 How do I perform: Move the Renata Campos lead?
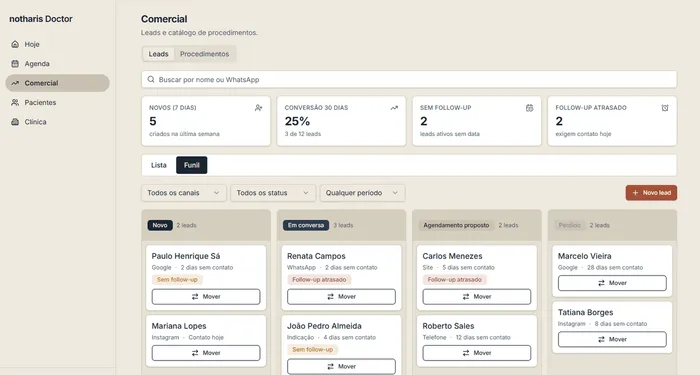pyautogui.click(x=341, y=297)
